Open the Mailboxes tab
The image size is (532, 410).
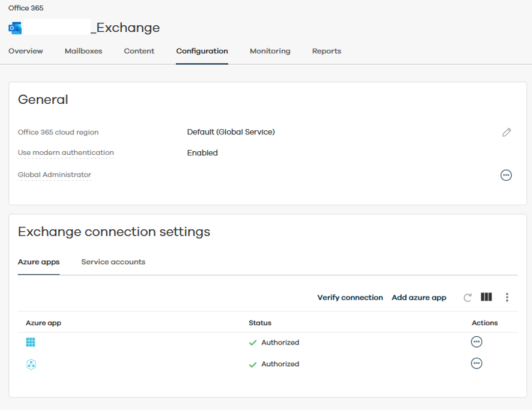(x=83, y=51)
